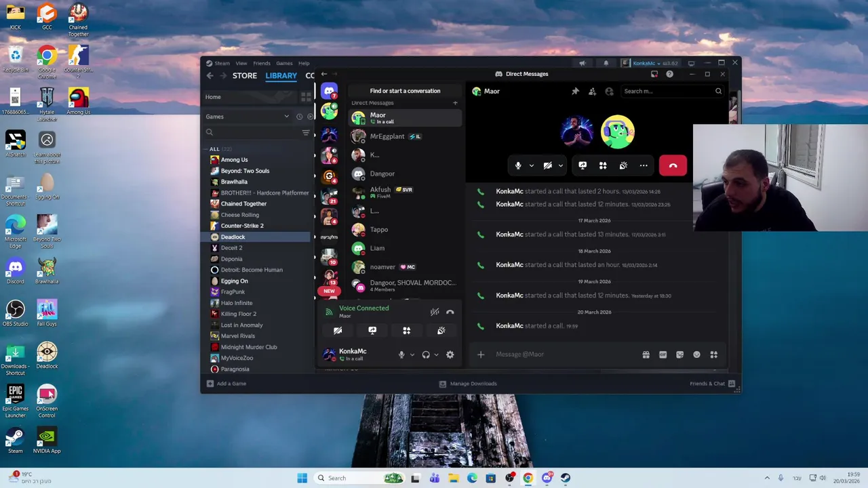Open Dangoor direct message
The height and width of the screenshot is (488, 868).
[406, 174]
